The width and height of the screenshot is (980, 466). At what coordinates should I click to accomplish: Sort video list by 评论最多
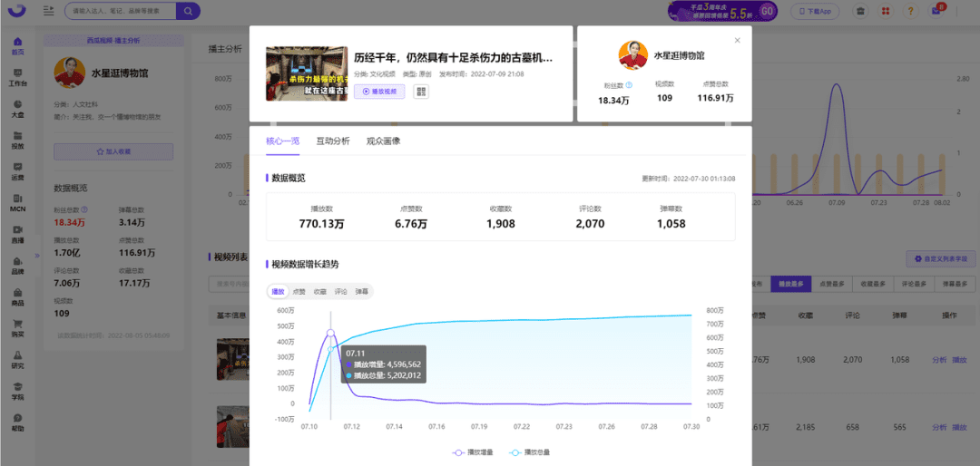(x=914, y=284)
